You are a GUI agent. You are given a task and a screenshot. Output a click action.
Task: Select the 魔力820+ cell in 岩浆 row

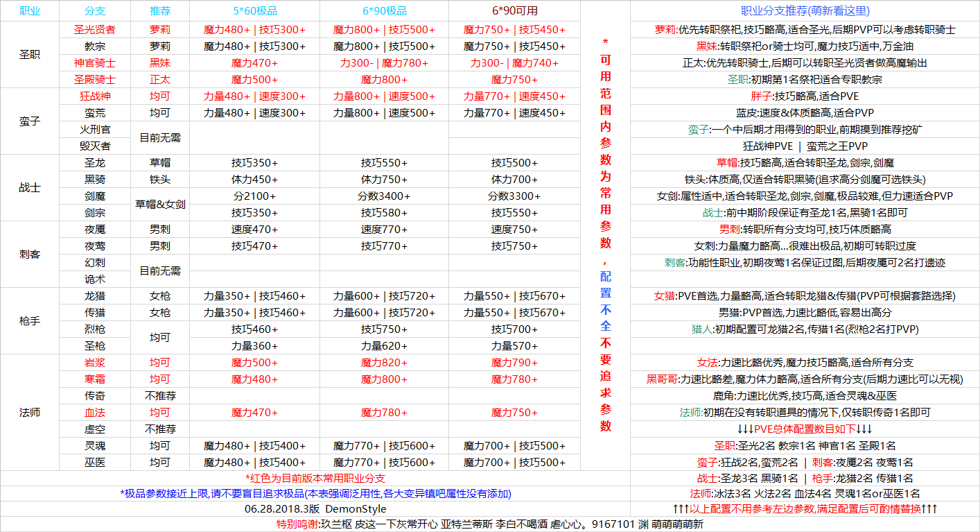tap(384, 363)
